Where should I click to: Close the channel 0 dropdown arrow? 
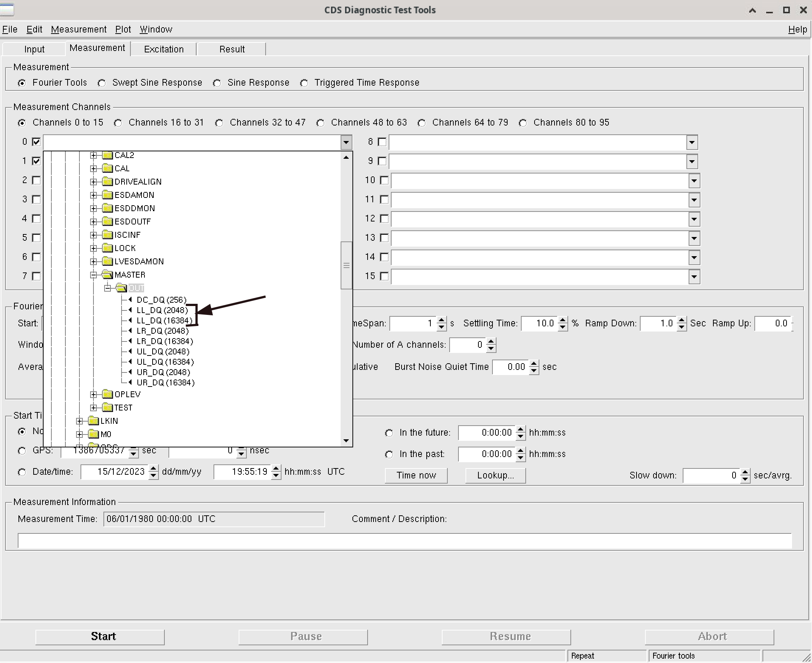click(x=346, y=142)
